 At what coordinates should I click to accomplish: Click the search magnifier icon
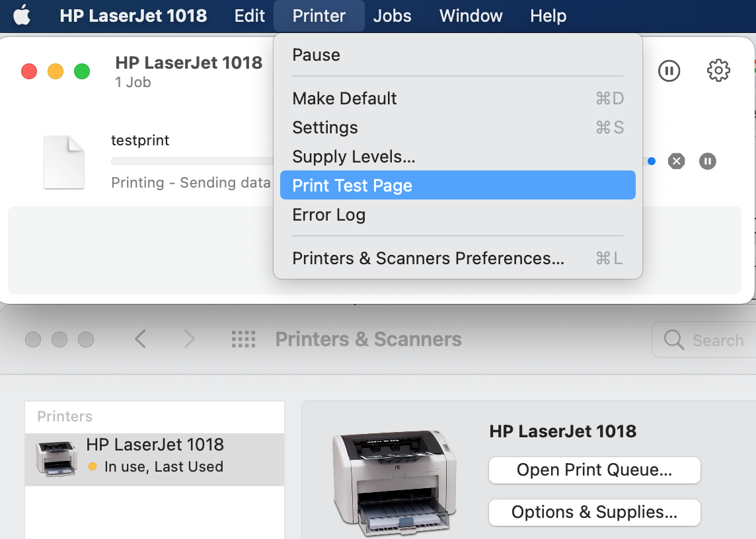(673, 340)
